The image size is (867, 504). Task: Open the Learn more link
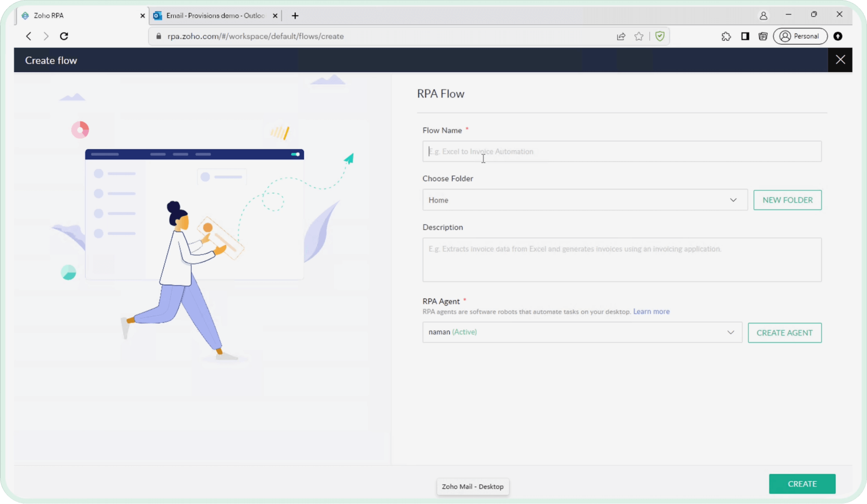click(x=651, y=311)
